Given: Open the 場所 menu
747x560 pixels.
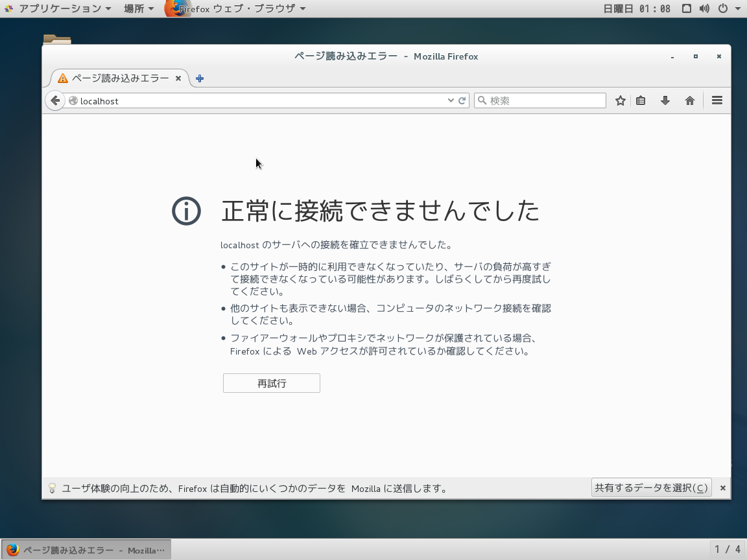Looking at the screenshot, I should [139, 8].
